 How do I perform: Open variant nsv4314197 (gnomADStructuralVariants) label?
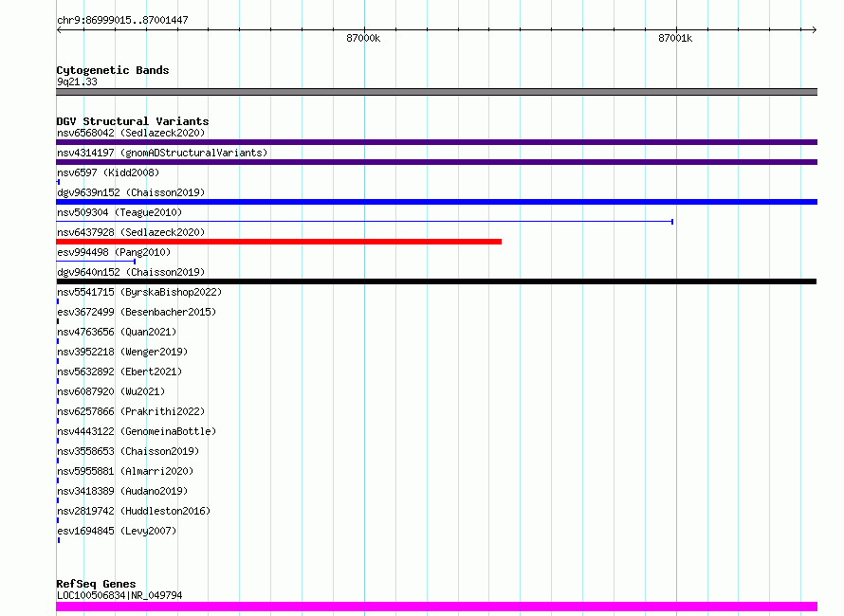click(162, 153)
